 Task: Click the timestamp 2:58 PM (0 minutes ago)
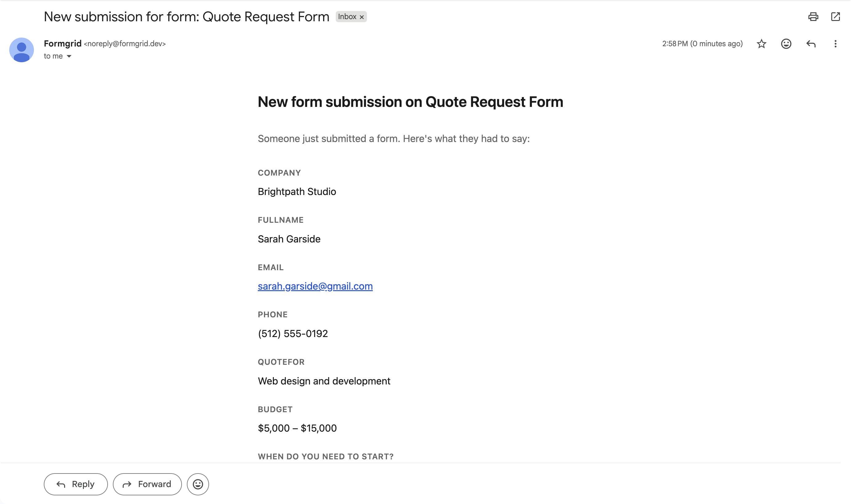point(702,44)
